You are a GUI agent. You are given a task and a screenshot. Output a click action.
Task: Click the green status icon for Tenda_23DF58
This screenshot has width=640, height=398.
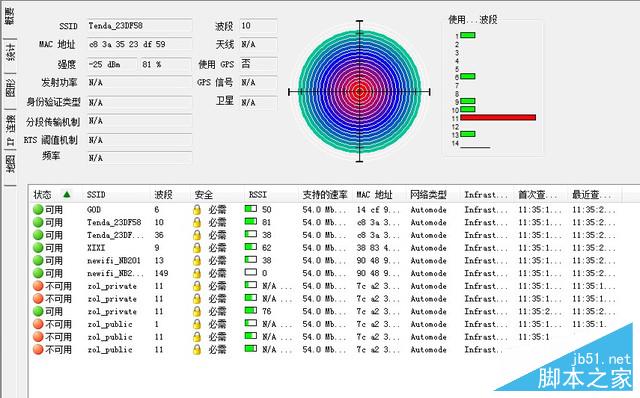pos(38,222)
